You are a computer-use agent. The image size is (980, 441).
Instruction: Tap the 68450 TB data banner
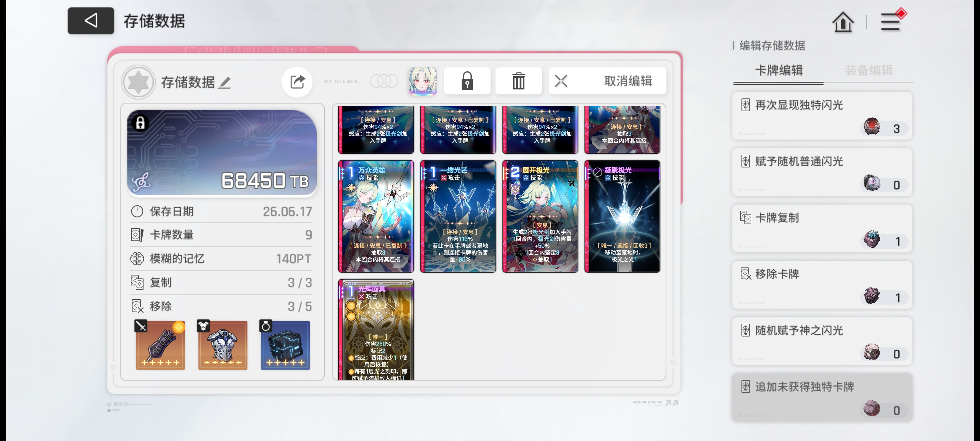pos(222,153)
